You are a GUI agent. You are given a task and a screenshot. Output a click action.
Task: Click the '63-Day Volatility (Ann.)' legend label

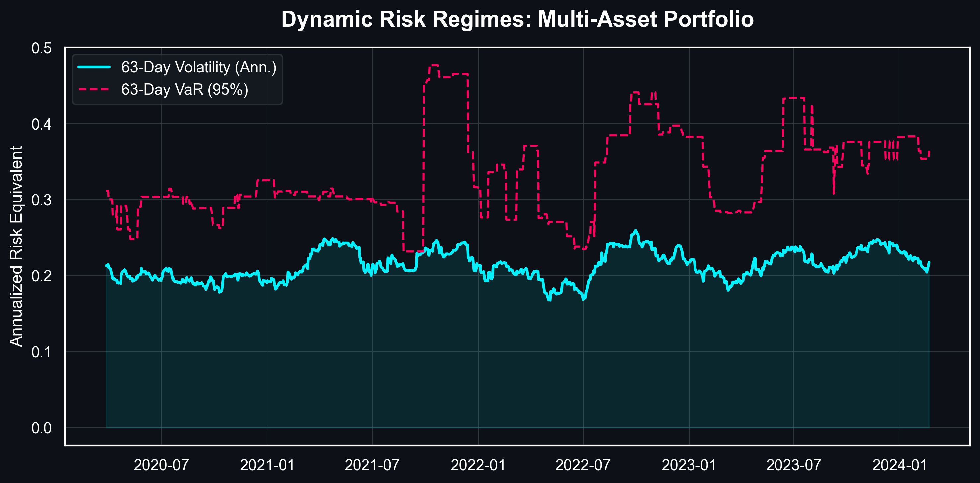(199, 67)
